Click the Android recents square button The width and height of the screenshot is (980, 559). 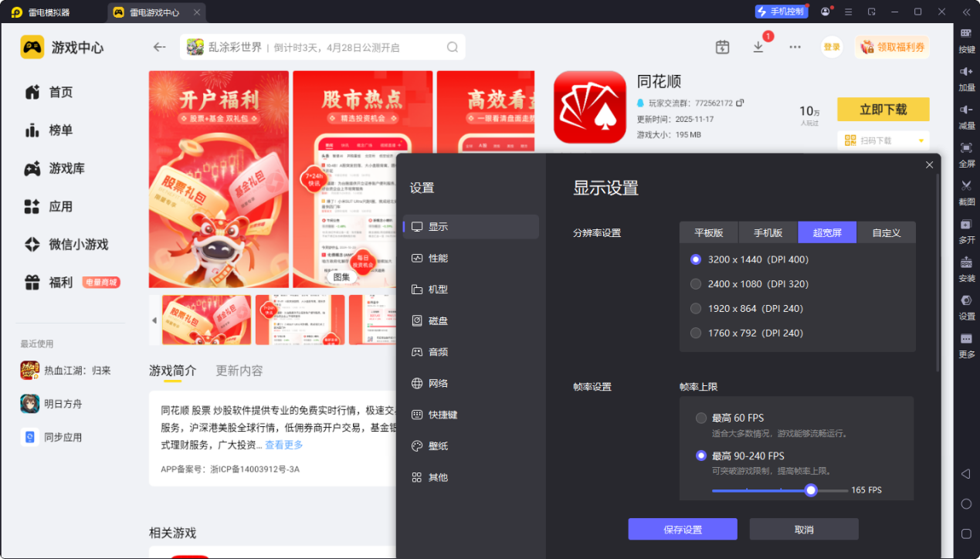coord(966,534)
